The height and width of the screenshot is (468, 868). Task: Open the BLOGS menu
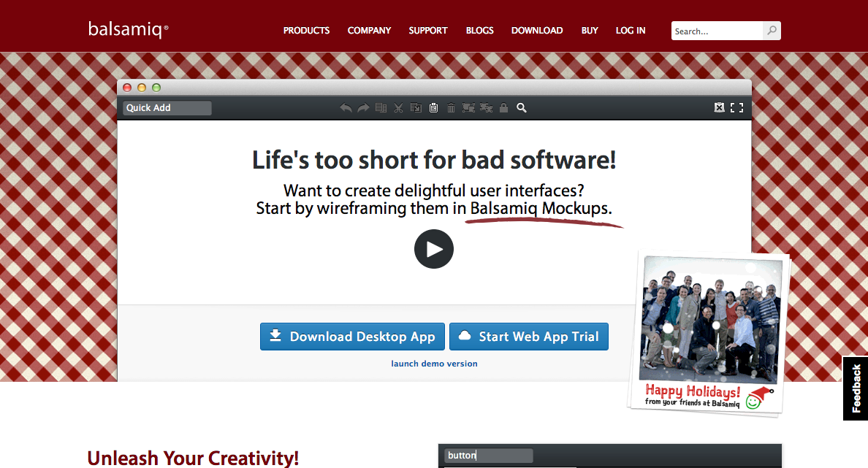(x=479, y=31)
